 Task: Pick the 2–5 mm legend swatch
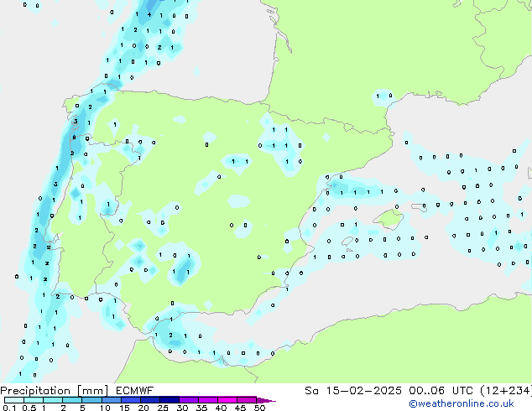click(72, 400)
